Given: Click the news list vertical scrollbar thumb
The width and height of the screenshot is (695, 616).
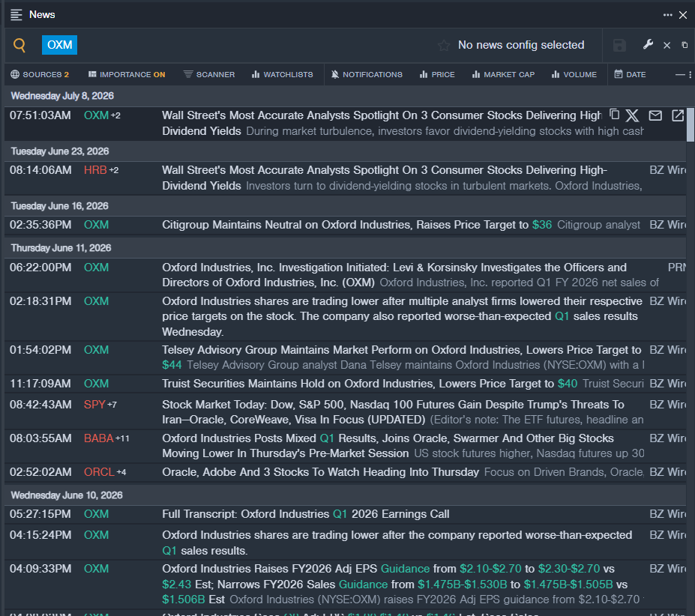Looking at the screenshot, I should pos(690,124).
